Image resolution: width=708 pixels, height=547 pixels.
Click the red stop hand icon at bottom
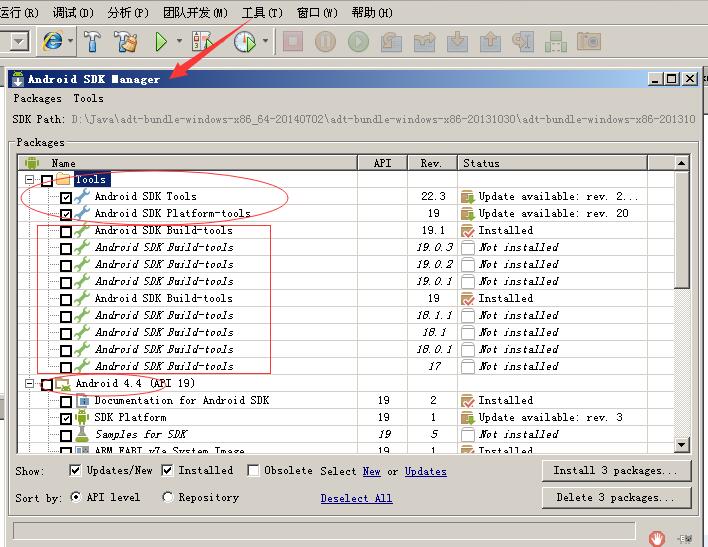pyautogui.click(x=657, y=538)
